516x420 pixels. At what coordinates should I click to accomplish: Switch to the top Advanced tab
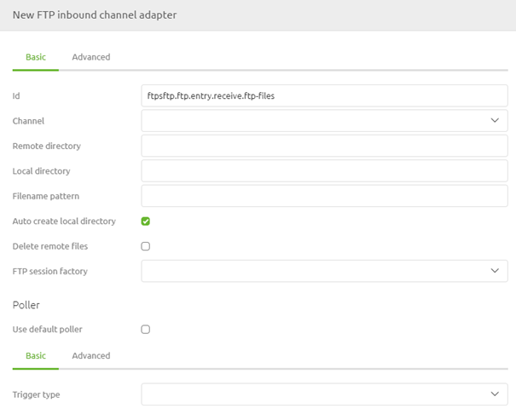pyautogui.click(x=91, y=57)
